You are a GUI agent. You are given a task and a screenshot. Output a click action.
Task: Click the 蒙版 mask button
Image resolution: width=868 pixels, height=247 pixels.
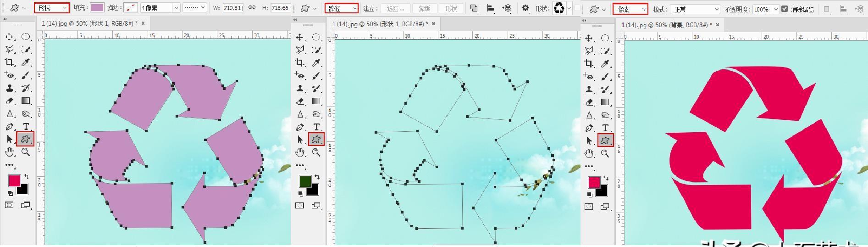click(x=424, y=8)
